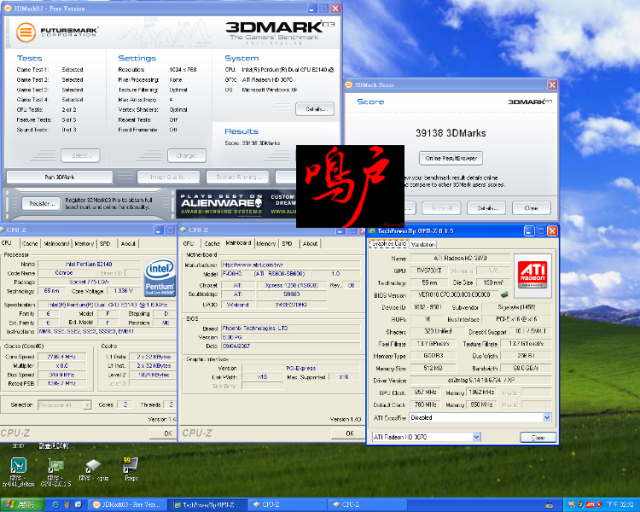This screenshot has width=640, height=512.
Task: Click the 39138 3DMarks score text
Action: 451,133
